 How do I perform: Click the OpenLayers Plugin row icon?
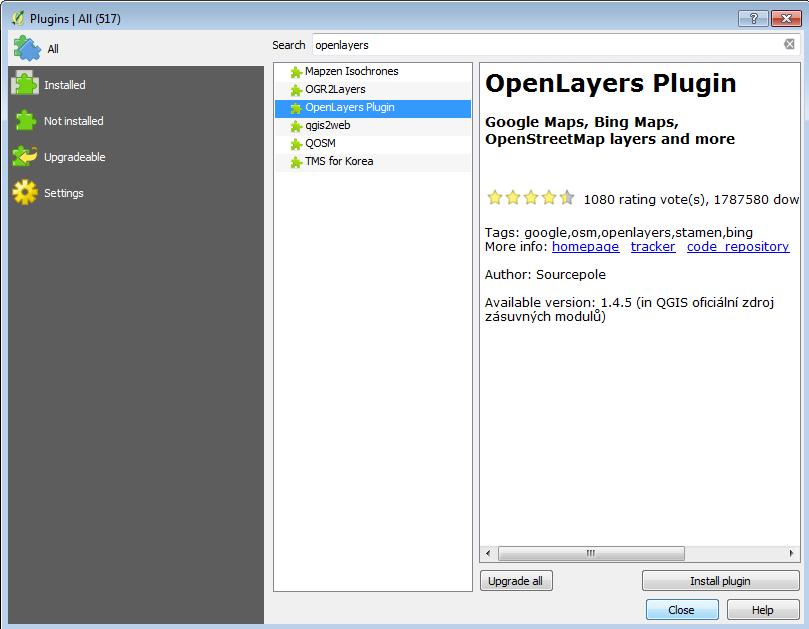(x=296, y=108)
